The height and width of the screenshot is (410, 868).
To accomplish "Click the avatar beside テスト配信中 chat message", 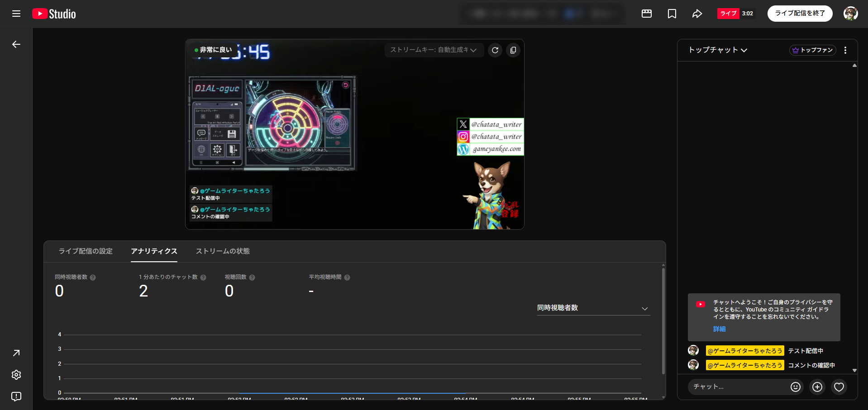I will tap(693, 350).
